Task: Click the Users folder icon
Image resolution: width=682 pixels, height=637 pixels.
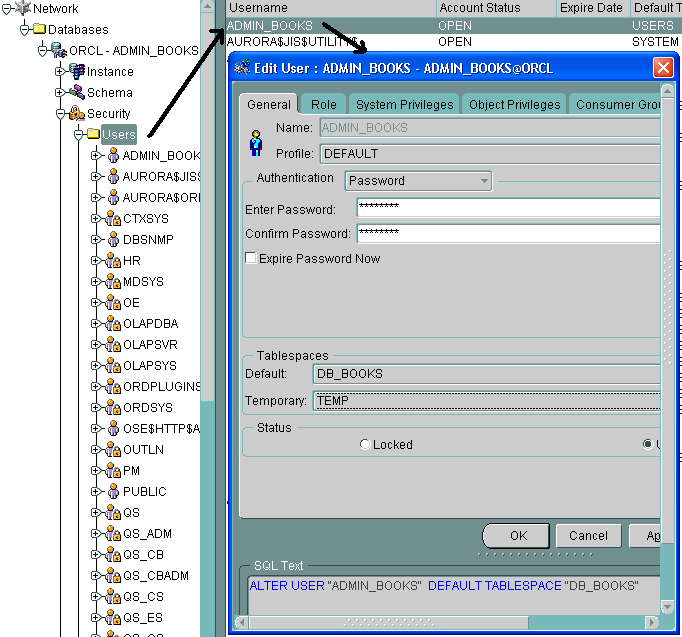Action: coord(94,134)
